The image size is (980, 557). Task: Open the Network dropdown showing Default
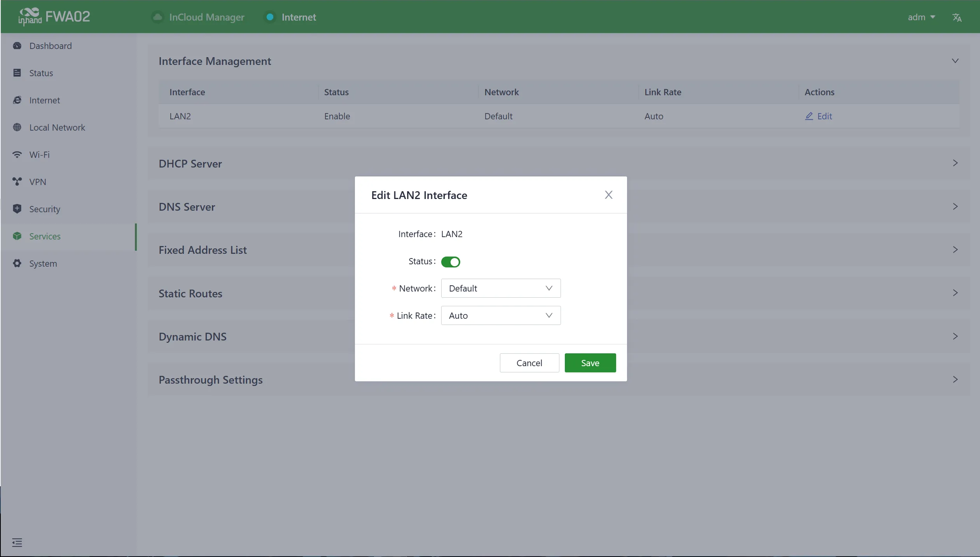click(x=501, y=288)
